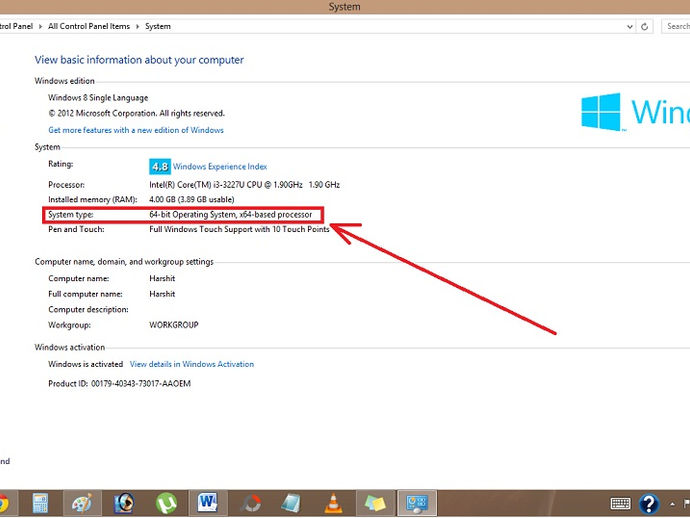Click View basic information heading
Viewport: 690px width, 518px height.
pos(139,60)
